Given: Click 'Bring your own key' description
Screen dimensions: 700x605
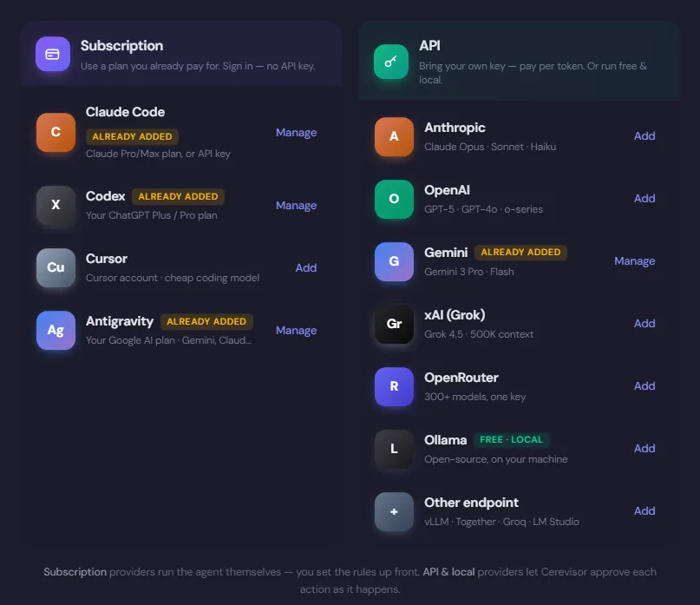Looking at the screenshot, I should pos(533,73).
